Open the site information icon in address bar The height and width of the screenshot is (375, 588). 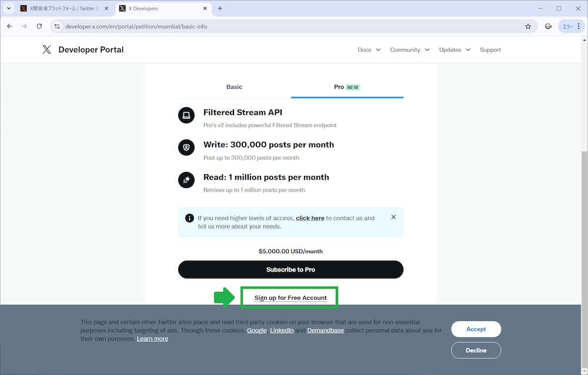pyautogui.click(x=57, y=26)
